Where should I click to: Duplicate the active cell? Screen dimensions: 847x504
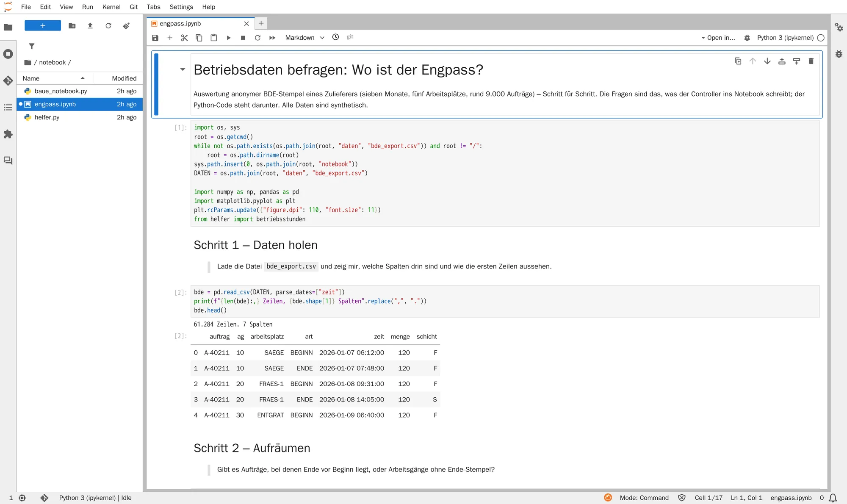pyautogui.click(x=738, y=61)
